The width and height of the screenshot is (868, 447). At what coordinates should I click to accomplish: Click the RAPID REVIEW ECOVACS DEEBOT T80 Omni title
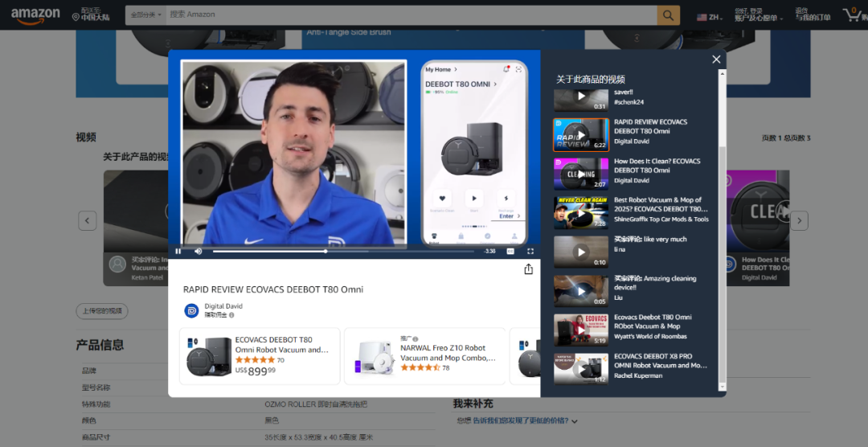tap(273, 289)
